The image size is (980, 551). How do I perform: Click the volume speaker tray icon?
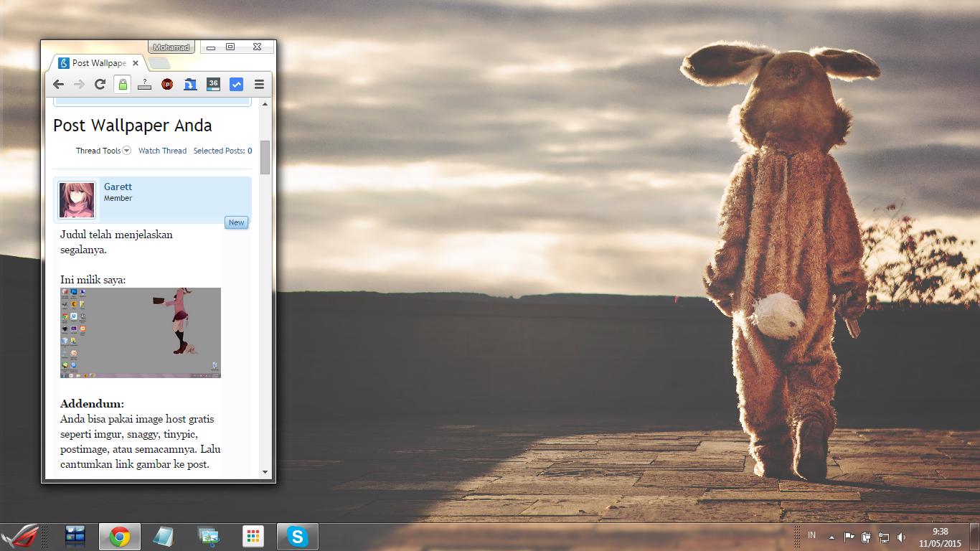point(902,537)
